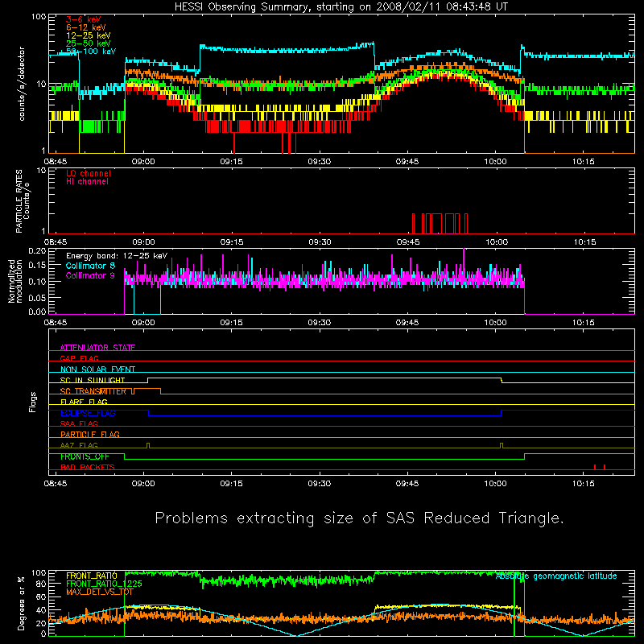Click the counts/s/detector axis label
Screen dimensions: 644x644
[x=22, y=84]
